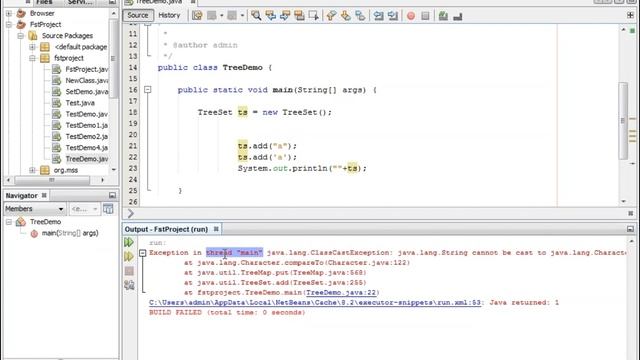The image size is (640, 360).
Task: Re-run with different parameters yellow arrows
Action: coord(129,256)
